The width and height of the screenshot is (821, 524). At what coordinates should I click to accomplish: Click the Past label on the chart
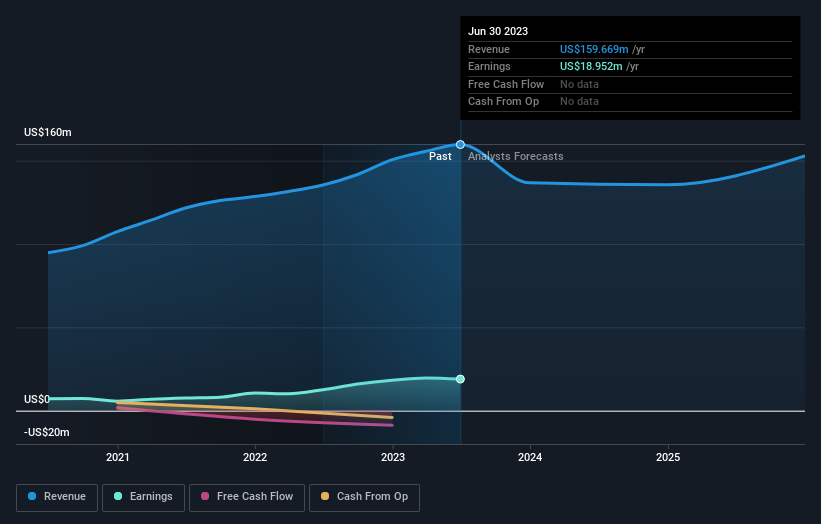(x=440, y=157)
